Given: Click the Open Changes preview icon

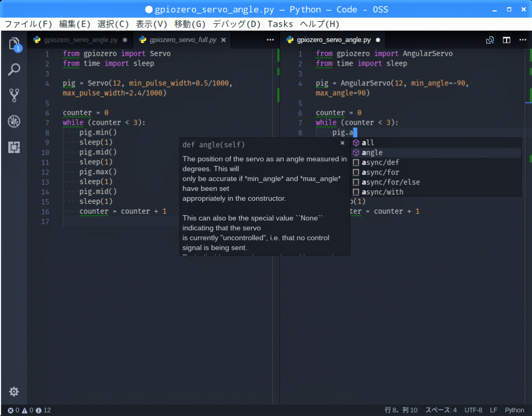Looking at the screenshot, I should coord(489,40).
